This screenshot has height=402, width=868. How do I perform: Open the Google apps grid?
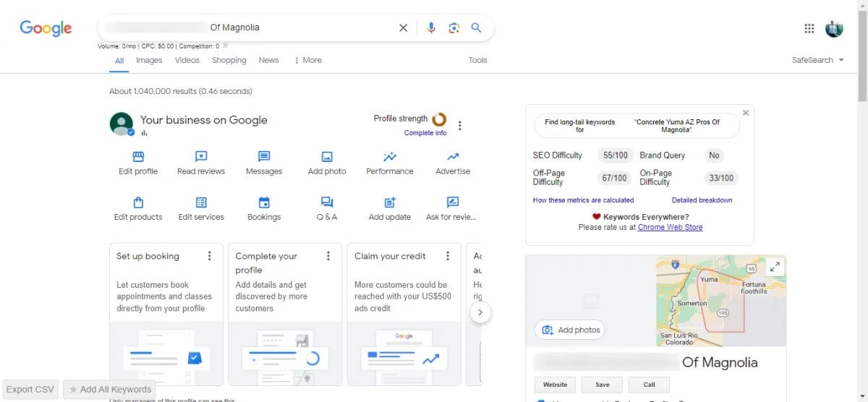coord(809,28)
